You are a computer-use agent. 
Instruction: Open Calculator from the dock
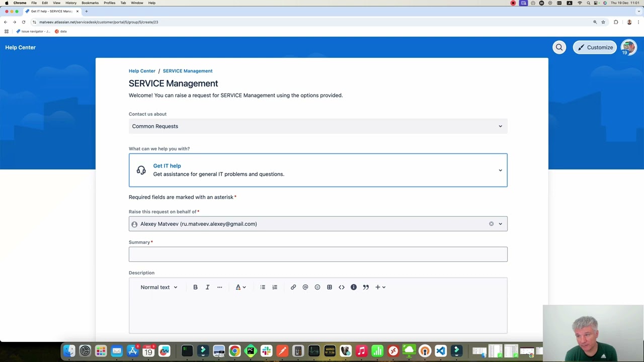pos(298,351)
